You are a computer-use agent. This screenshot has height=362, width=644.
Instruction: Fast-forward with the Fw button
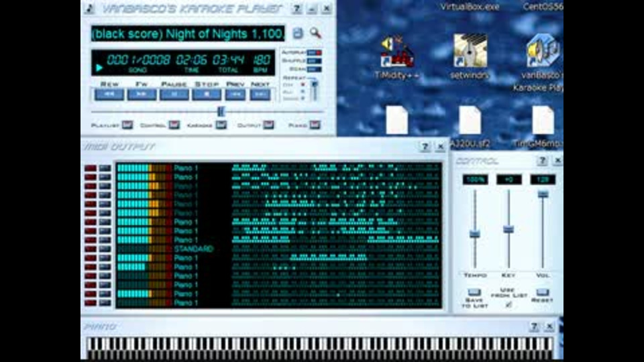[142, 95]
